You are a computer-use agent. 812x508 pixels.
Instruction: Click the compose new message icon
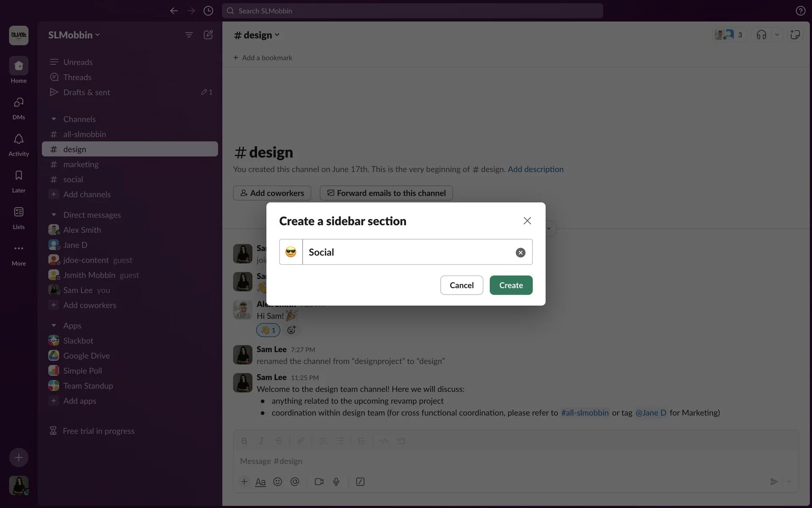pos(208,35)
